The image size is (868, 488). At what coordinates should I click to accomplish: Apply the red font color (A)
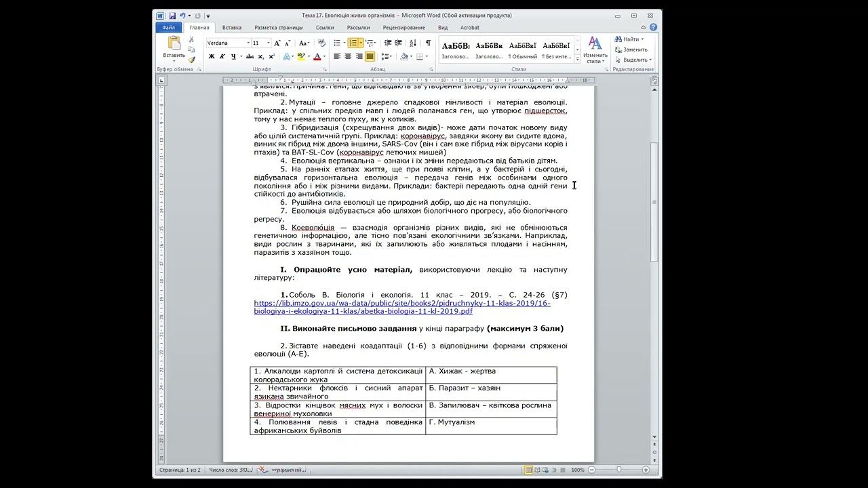pos(317,56)
